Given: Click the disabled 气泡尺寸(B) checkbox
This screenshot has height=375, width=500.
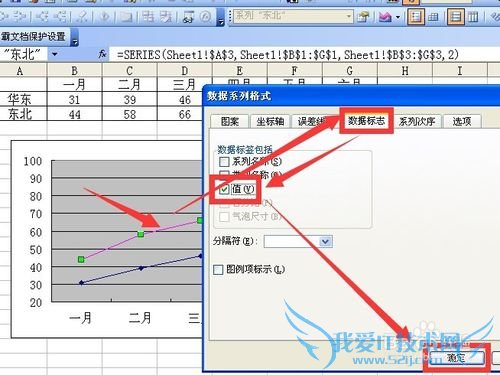Looking at the screenshot, I should coord(224,217).
